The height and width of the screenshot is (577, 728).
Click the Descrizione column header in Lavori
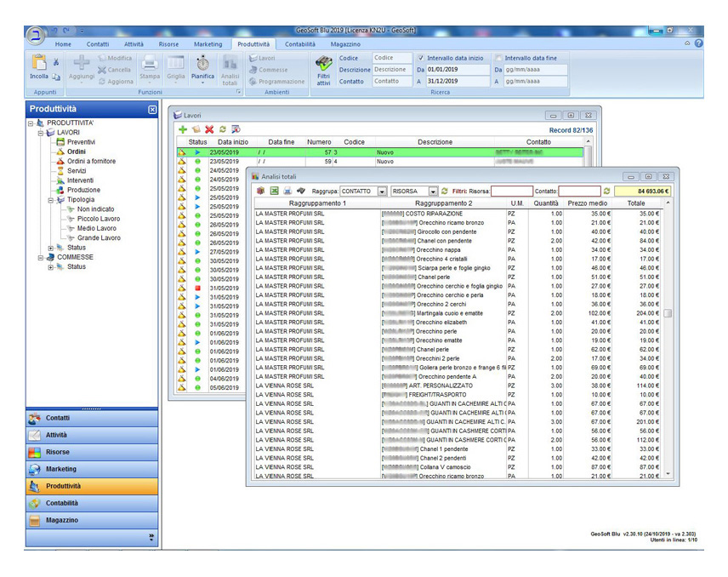435,142
